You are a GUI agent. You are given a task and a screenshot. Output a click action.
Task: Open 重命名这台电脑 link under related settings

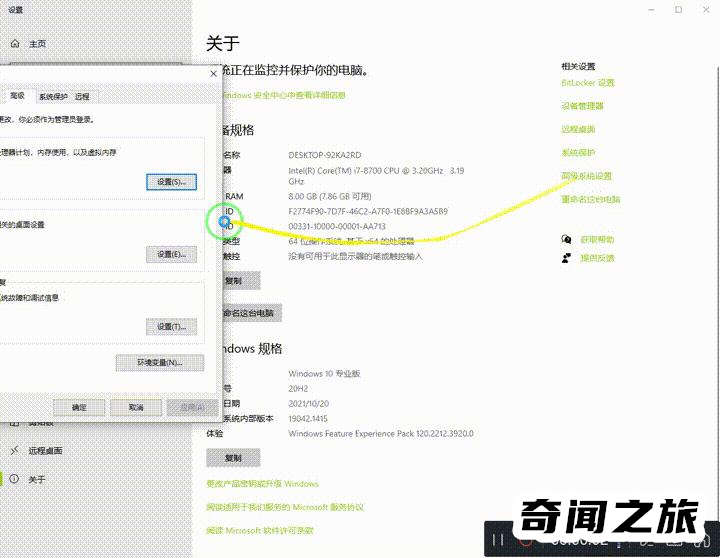coord(591,199)
